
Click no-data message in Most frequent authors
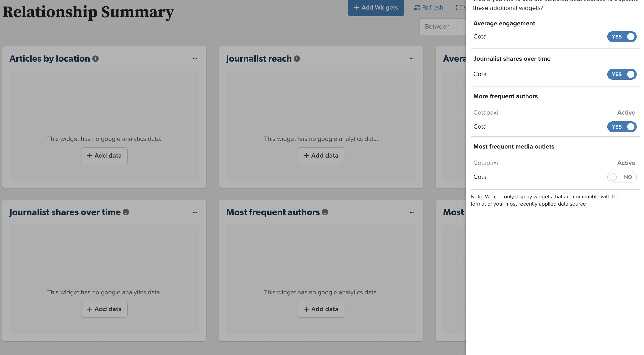pyautogui.click(x=321, y=293)
